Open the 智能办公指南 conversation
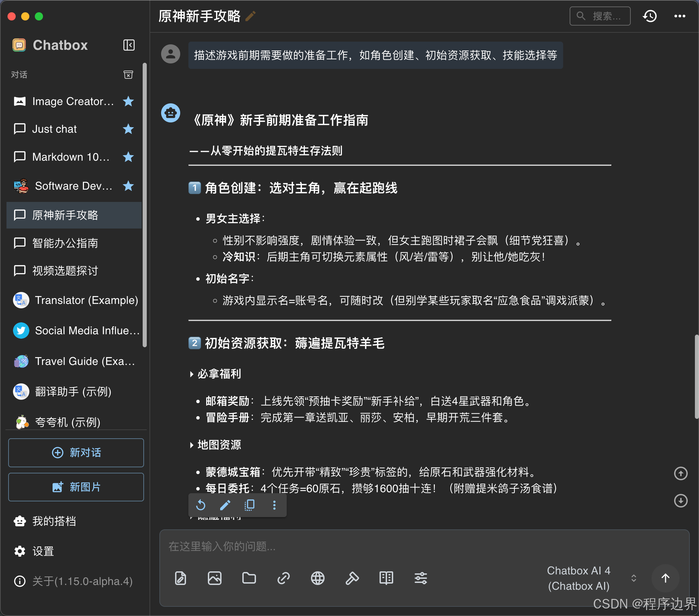This screenshot has width=699, height=616. pos(74,243)
